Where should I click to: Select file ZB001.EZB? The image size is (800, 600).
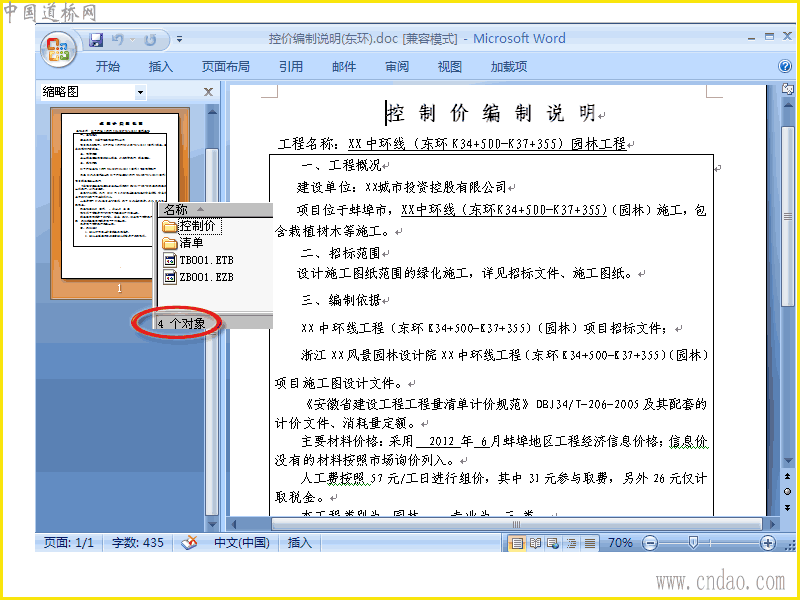coord(198,277)
